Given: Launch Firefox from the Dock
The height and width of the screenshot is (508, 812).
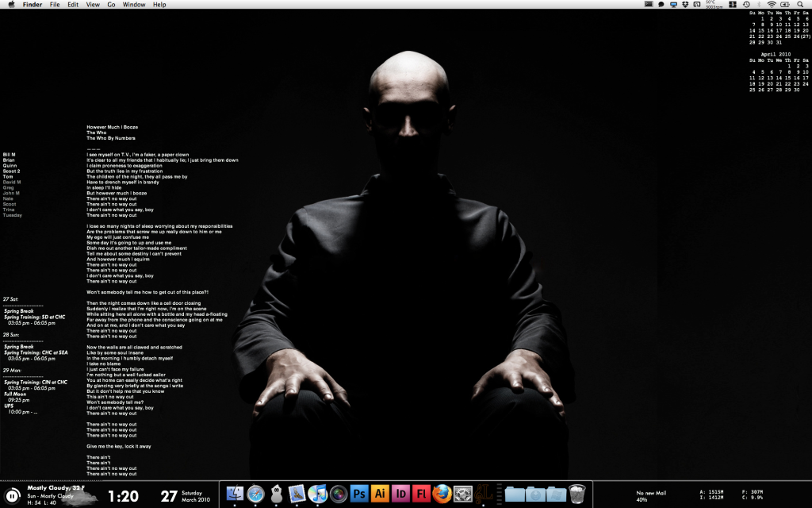Looking at the screenshot, I should 442,494.
